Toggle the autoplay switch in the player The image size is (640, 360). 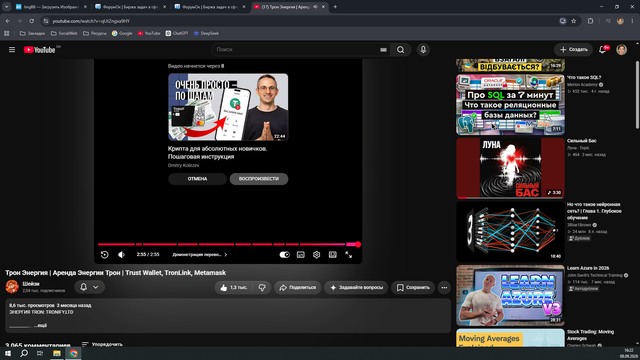click(284, 255)
